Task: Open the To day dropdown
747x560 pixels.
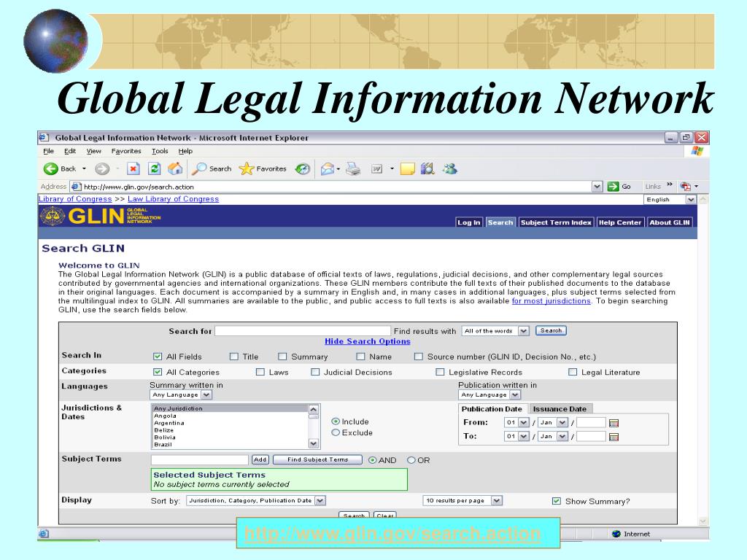Action: [x=516, y=436]
